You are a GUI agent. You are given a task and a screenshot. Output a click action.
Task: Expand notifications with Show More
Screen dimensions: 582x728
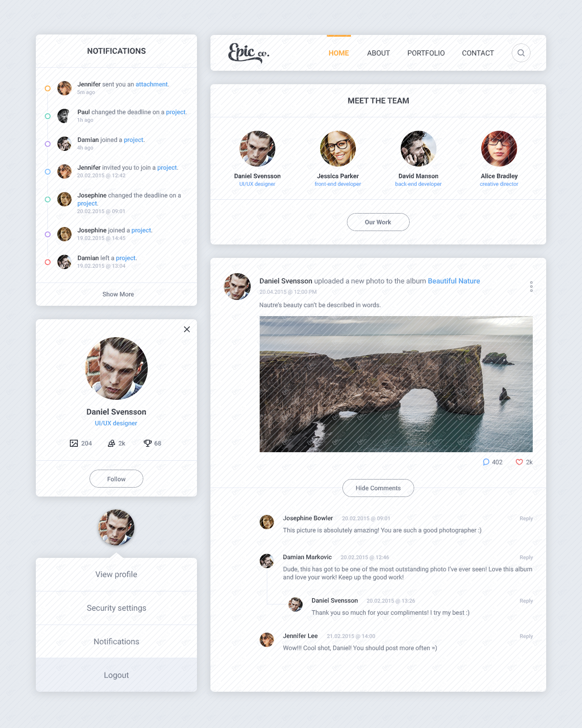tap(118, 294)
